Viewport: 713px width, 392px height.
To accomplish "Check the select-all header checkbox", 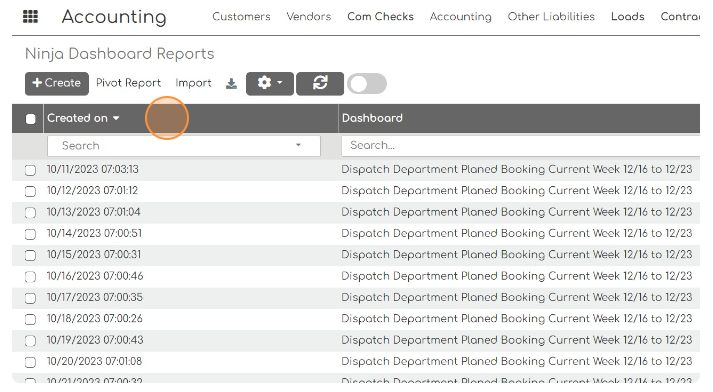I will tap(30, 119).
